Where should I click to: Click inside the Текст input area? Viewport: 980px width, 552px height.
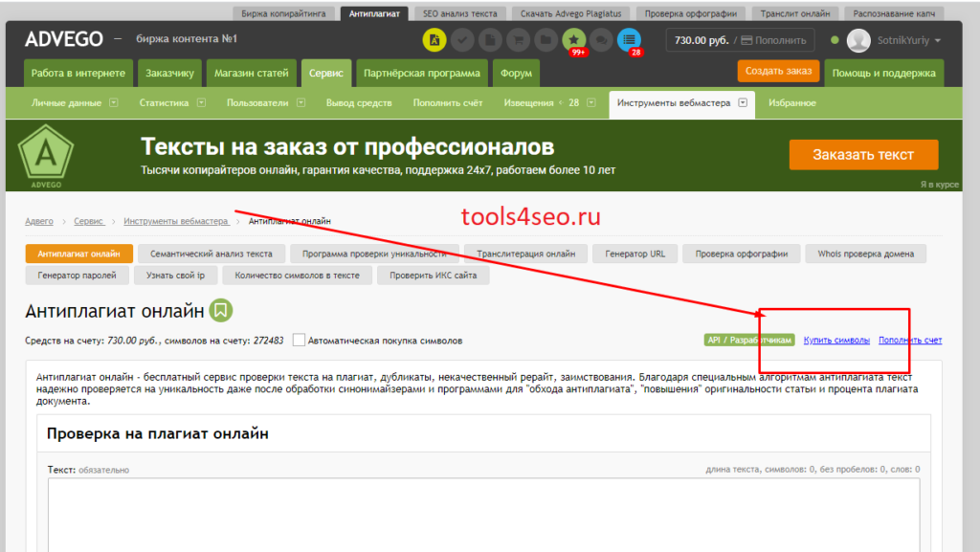pyautogui.click(x=483, y=515)
